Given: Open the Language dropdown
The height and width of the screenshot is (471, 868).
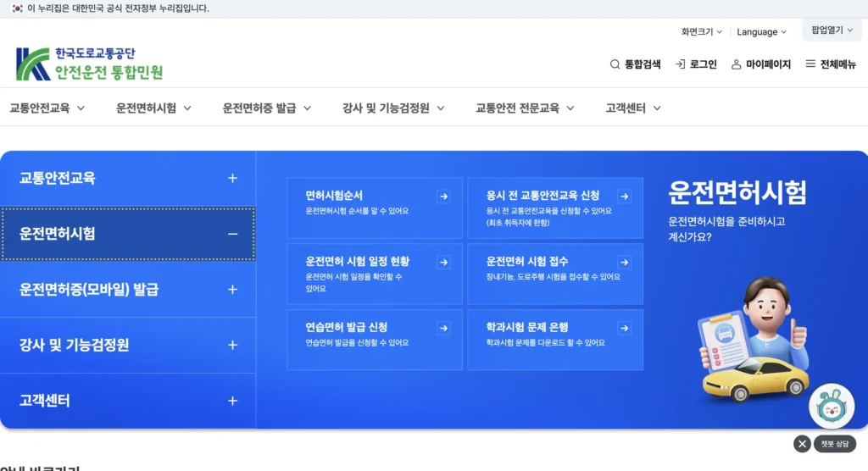Looking at the screenshot, I should pos(761,31).
